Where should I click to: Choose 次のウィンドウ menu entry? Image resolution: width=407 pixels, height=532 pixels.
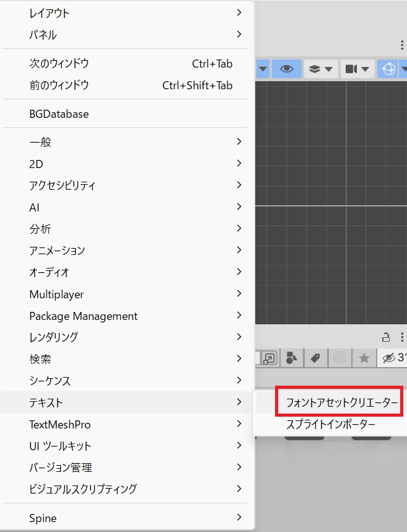[x=125, y=63]
